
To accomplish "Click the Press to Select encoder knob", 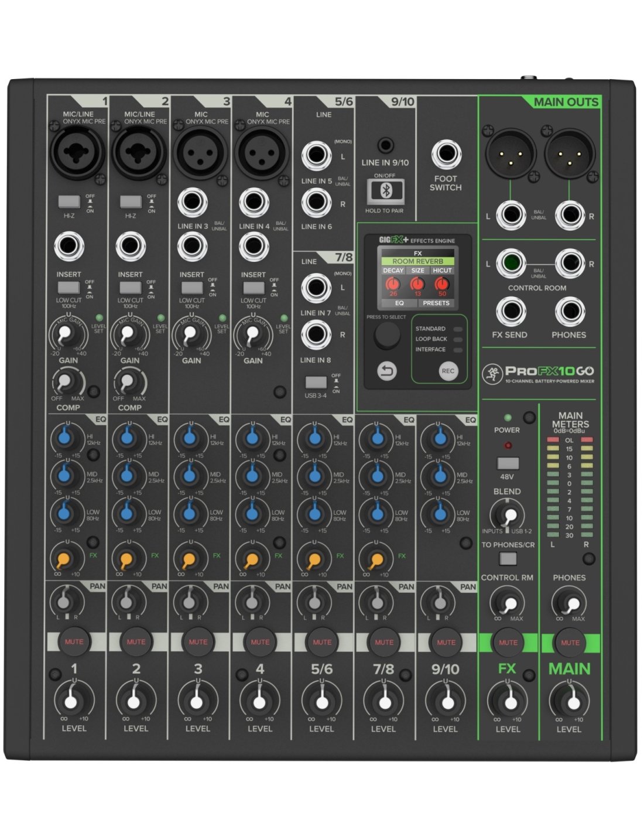I will click(387, 336).
